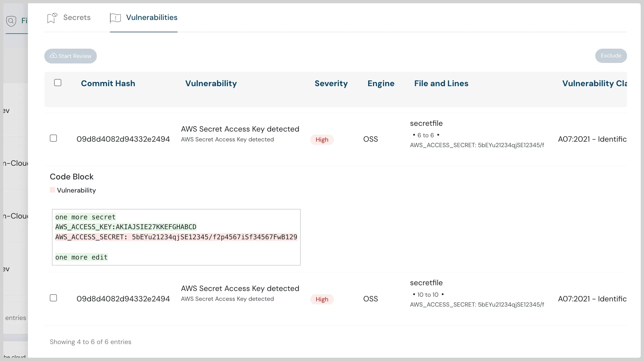
Task: Click the Secrets bookmark icon
Action: tap(52, 17)
